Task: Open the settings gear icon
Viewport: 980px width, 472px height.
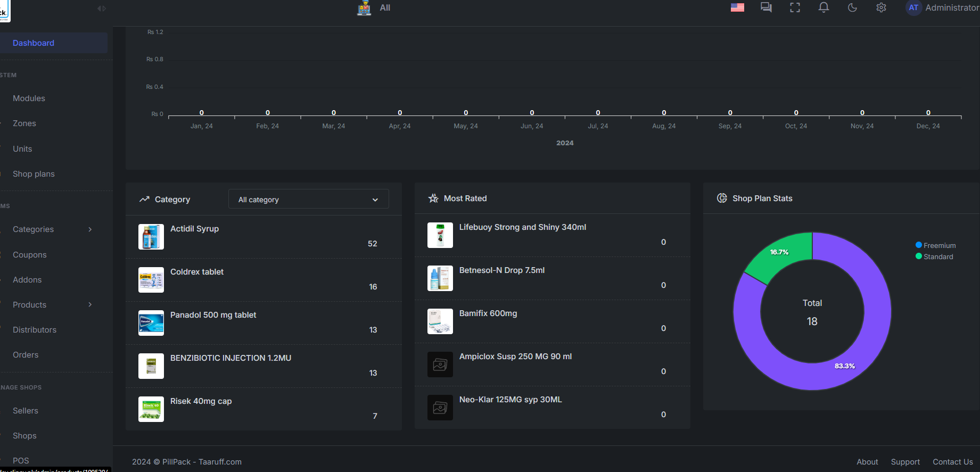Action: click(x=881, y=7)
